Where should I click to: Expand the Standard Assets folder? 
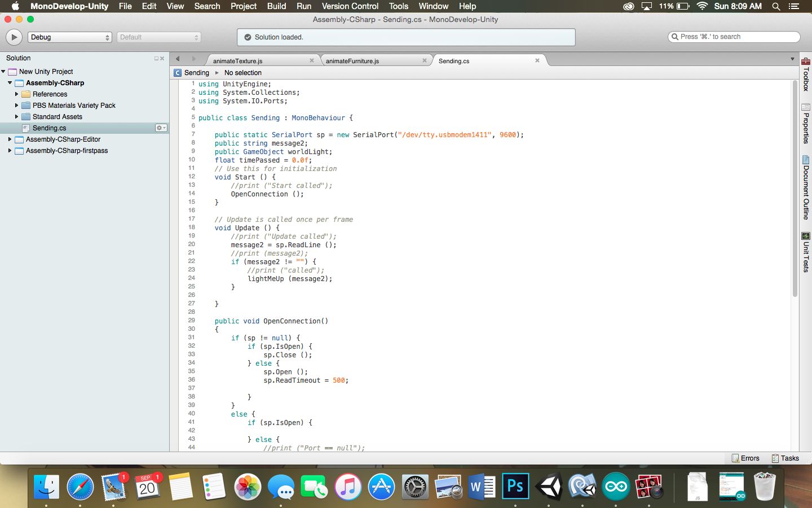tap(16, 117)
